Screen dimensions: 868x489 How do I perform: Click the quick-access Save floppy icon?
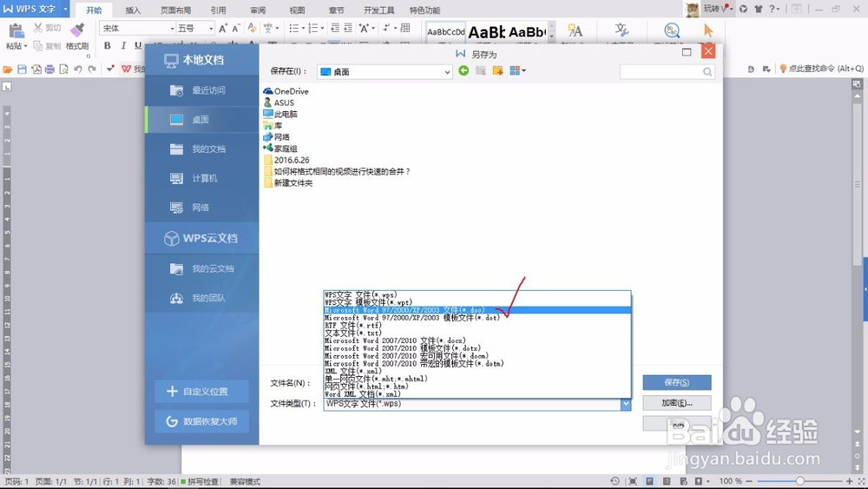(22, 69)
